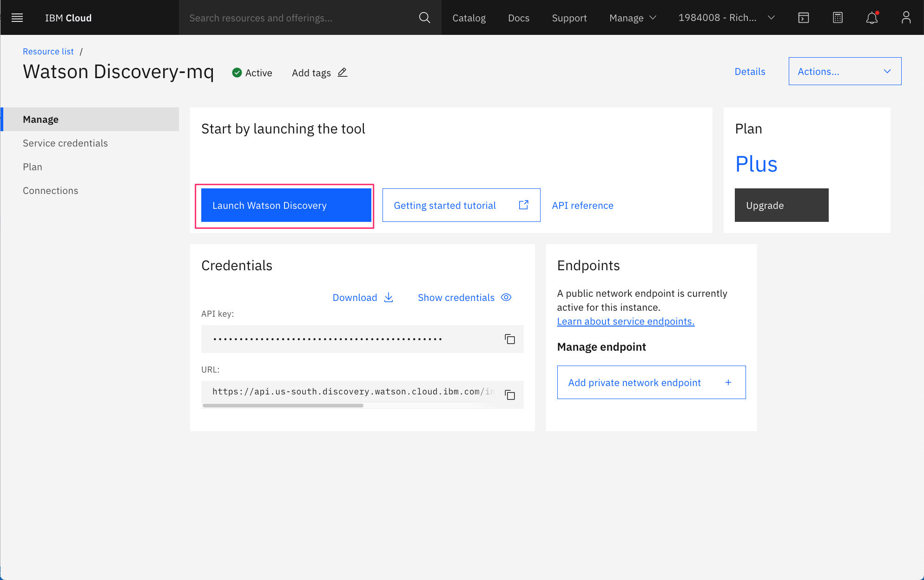
Task: Click the search magnifier icon
Action: click(424, 18)
